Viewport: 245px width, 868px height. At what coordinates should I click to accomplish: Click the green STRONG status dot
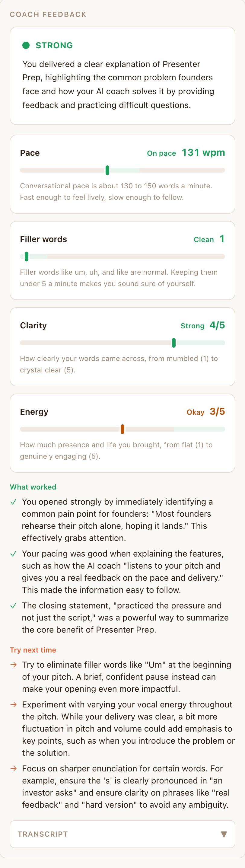pyautogui.click(x=26, y=45)
